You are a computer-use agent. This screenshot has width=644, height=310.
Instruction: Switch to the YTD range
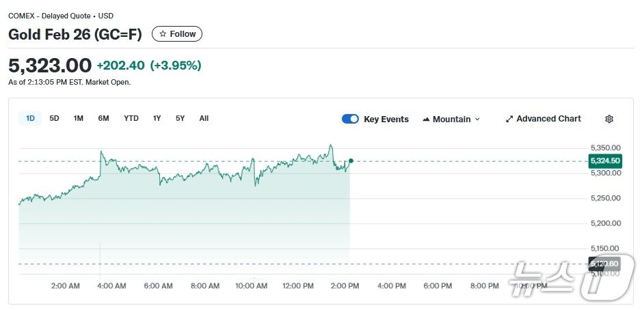[x=131, y=119]
